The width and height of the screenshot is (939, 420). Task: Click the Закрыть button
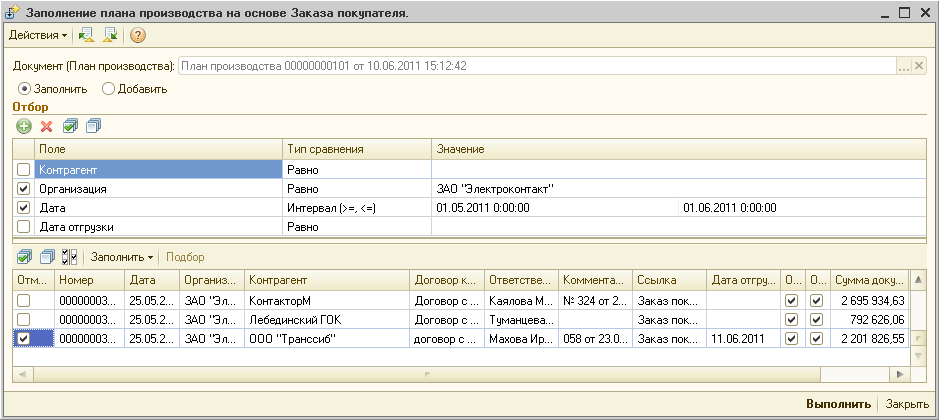coord(907,404)
